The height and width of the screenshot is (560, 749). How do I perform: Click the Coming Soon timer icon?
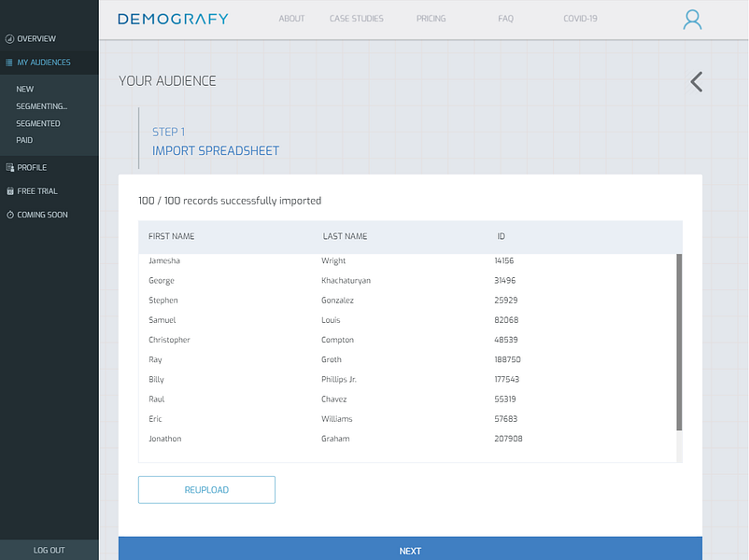tap(10, 215)
